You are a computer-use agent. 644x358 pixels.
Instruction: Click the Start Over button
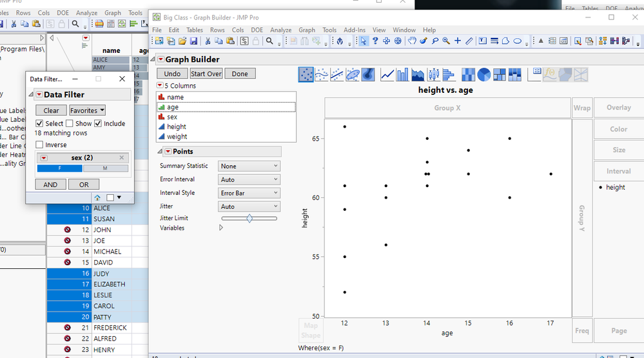[206, 74]
